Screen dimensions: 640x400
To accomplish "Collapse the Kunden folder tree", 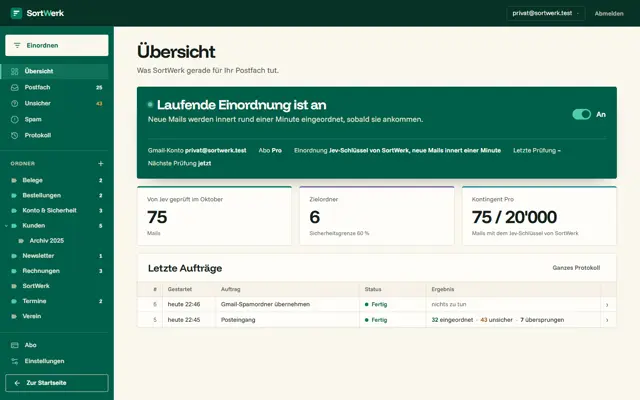I will pos(6,226).
